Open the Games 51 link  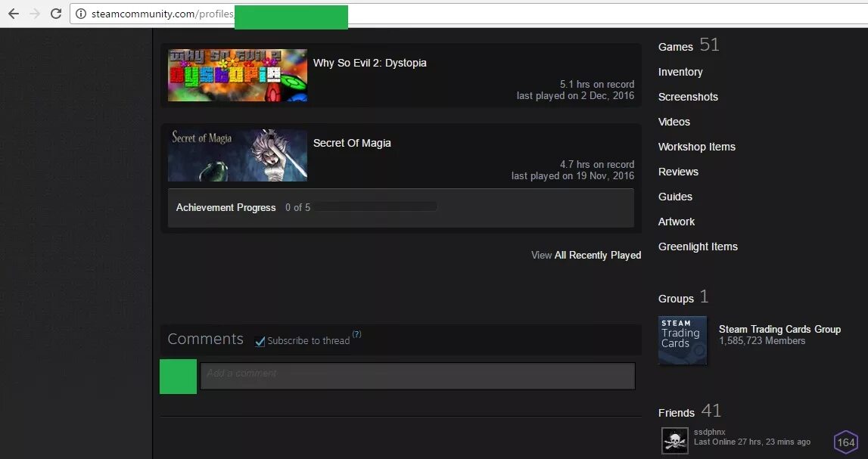coord(689,45)
